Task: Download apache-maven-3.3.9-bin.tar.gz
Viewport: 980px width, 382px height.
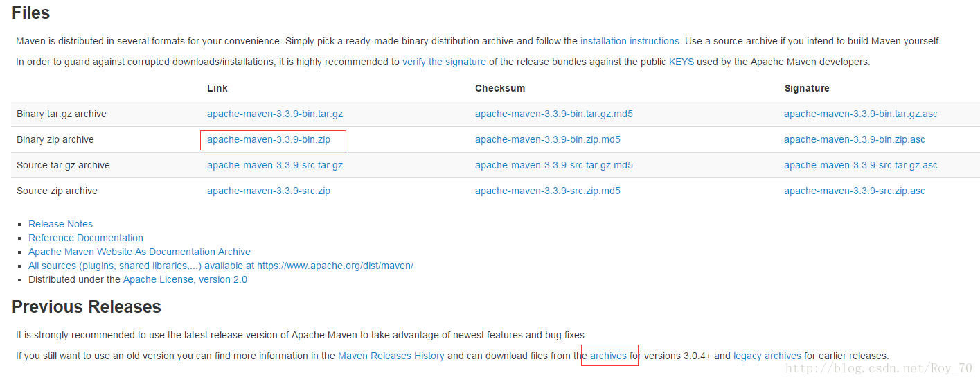Action: [x=275, y=114]
